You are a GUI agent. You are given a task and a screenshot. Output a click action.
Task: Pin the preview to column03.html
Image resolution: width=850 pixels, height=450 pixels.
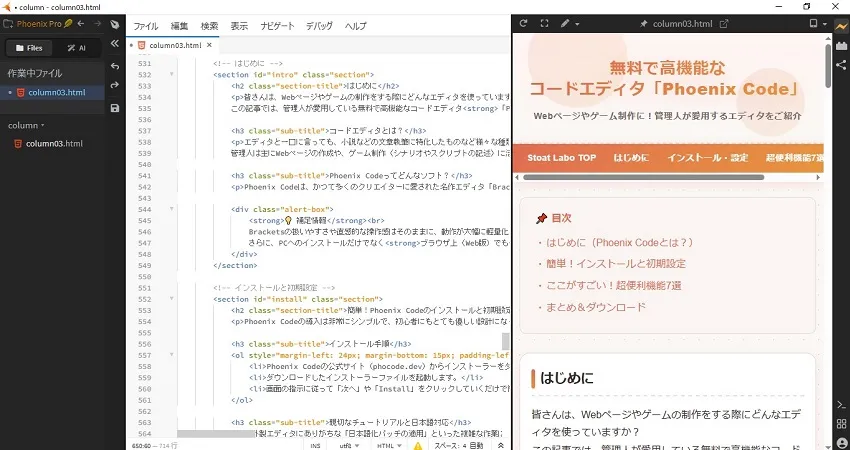click(x=643, y=24)
